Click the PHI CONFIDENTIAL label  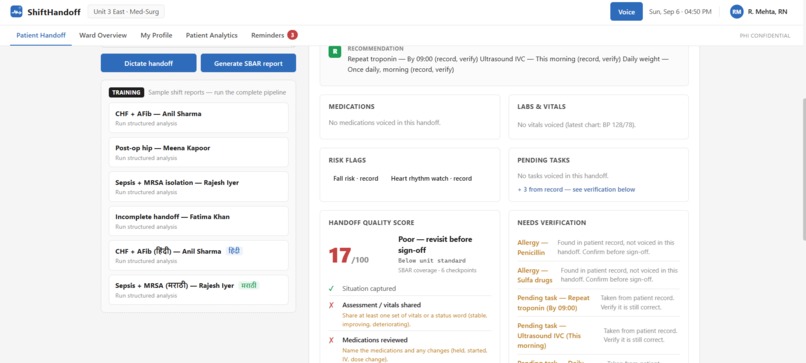(765, 35)
